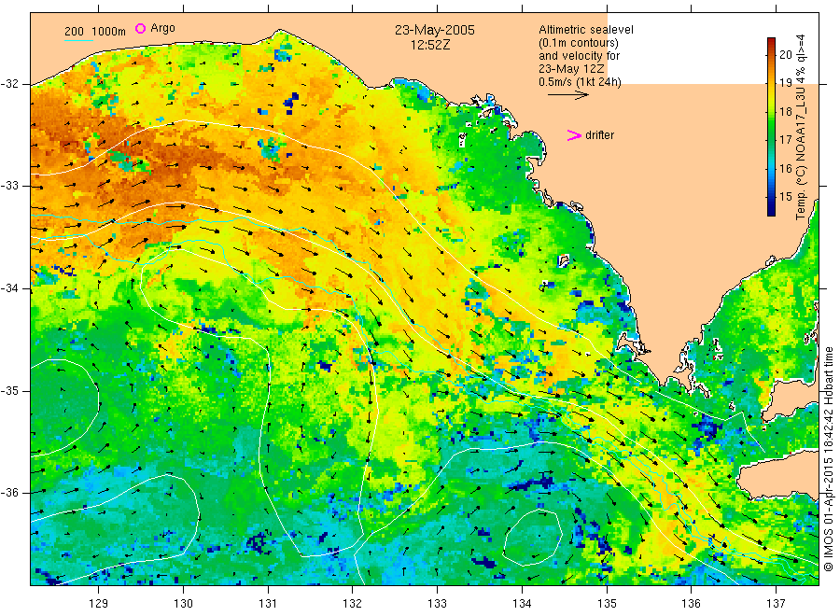Click longitude axis label 134
Screen dimensions: 840x616
click(522, 604)
